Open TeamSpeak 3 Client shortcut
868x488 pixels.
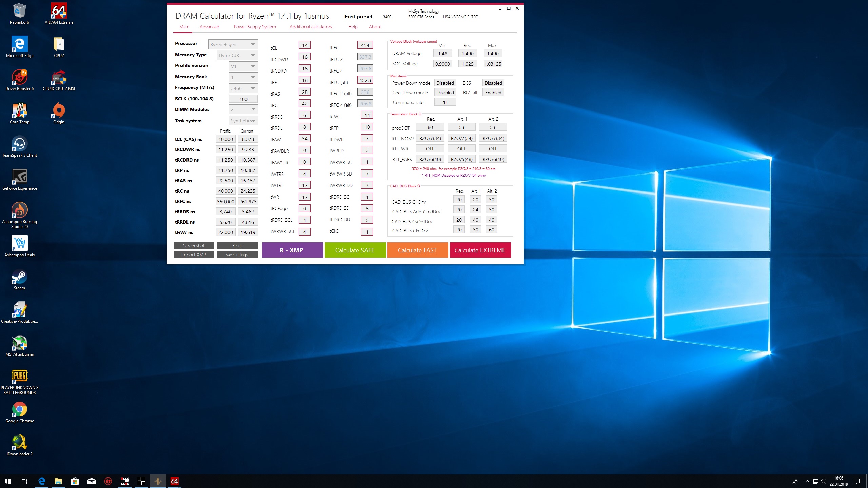pyautogui.click(x=19, y=144)
